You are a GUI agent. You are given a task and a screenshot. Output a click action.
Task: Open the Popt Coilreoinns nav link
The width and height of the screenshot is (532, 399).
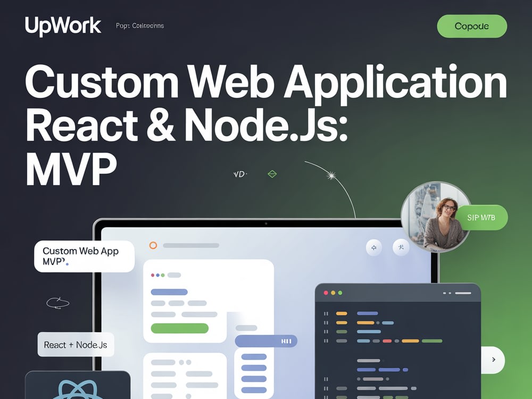pos(140,26)
